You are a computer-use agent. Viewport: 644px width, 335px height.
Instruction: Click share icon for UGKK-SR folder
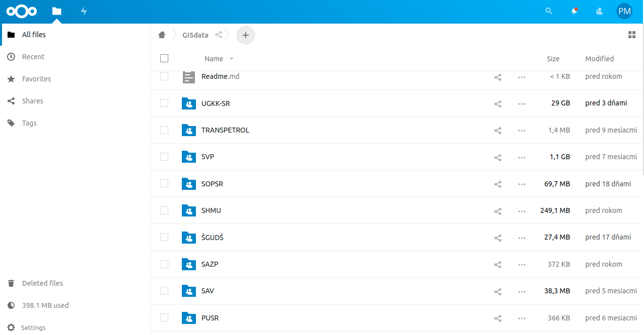(x=498, y=103)
